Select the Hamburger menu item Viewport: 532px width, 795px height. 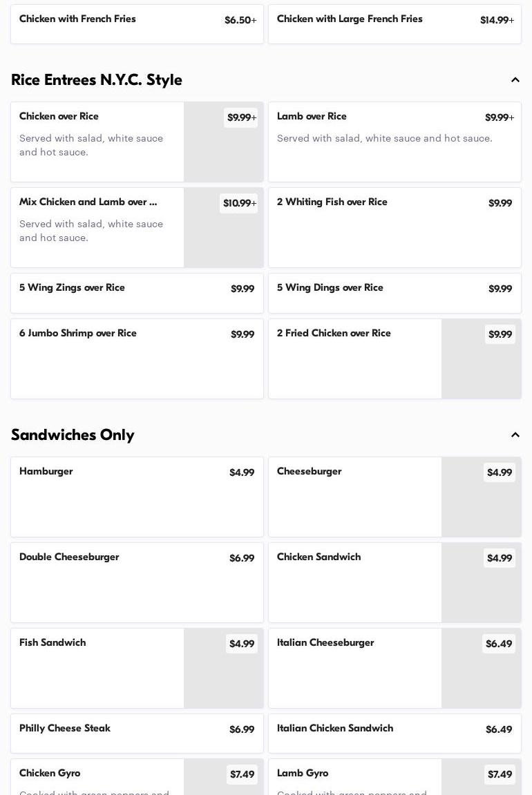point(137,497)
